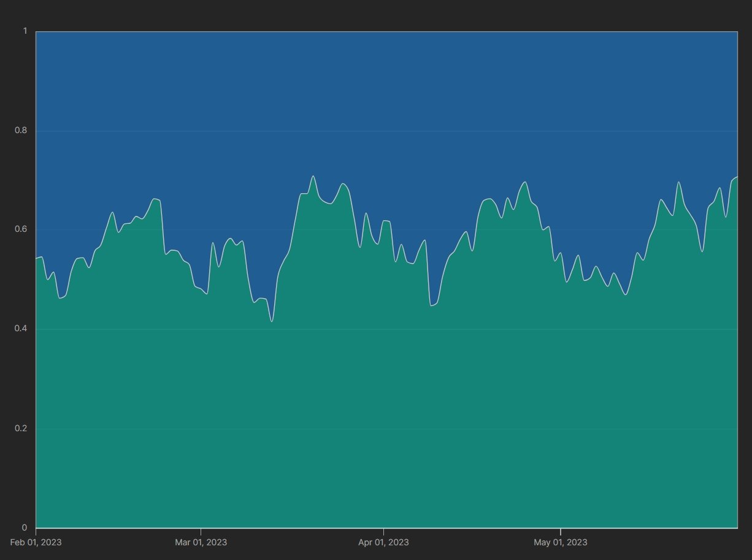The height and width of the screenshot is (560, 752).
Task: Select the 0.8 y-axis value label
Action: tap(21, 131)
